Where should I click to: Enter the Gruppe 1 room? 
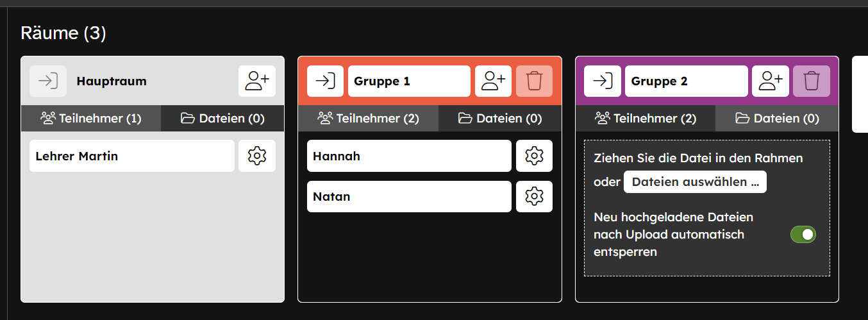[x=326, y=81]
